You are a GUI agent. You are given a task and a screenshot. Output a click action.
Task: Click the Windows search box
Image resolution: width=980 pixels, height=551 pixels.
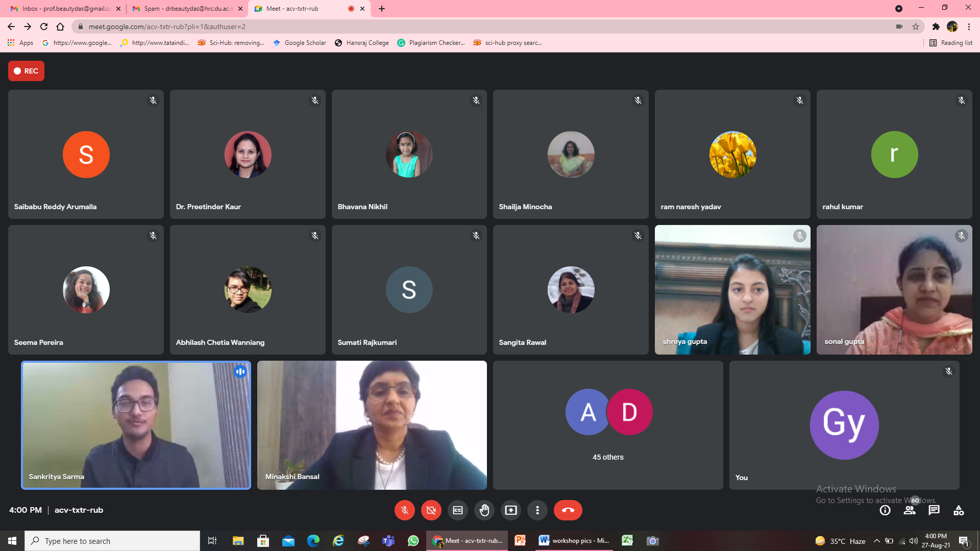[x=112, y=541]
